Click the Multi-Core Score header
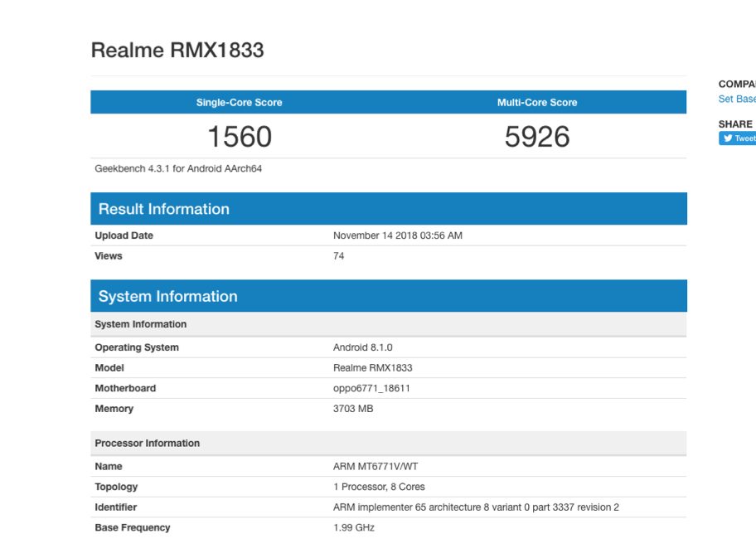 click(x=537, y=103)
